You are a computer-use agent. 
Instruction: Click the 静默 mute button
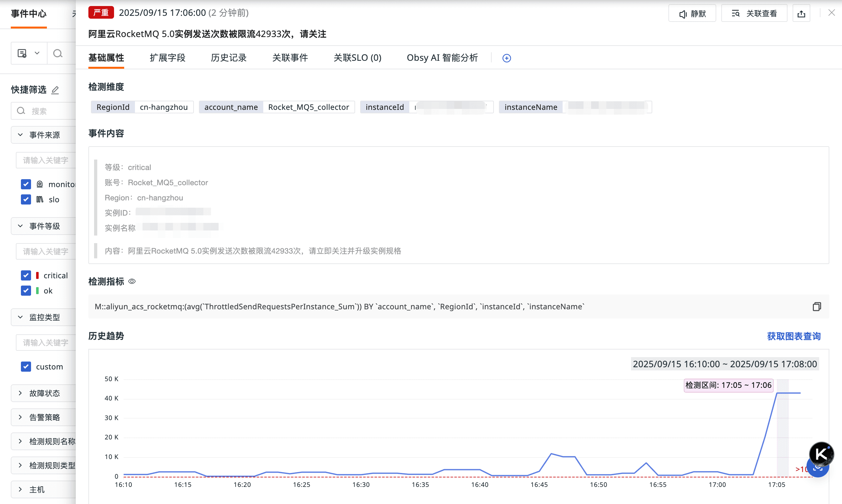coord(692,14)
